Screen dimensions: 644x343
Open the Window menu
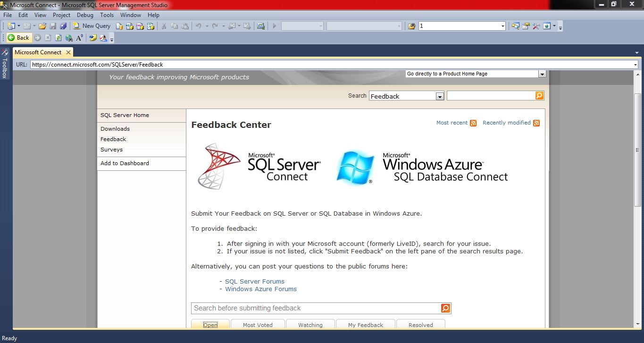pyautogui.click(x=131, y=15)
